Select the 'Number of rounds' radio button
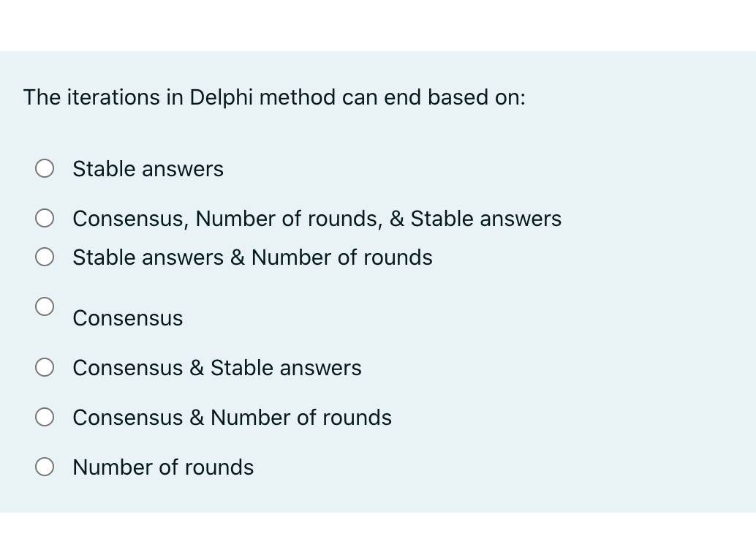This screenshot has width=756, height=550. coord(45,466)
